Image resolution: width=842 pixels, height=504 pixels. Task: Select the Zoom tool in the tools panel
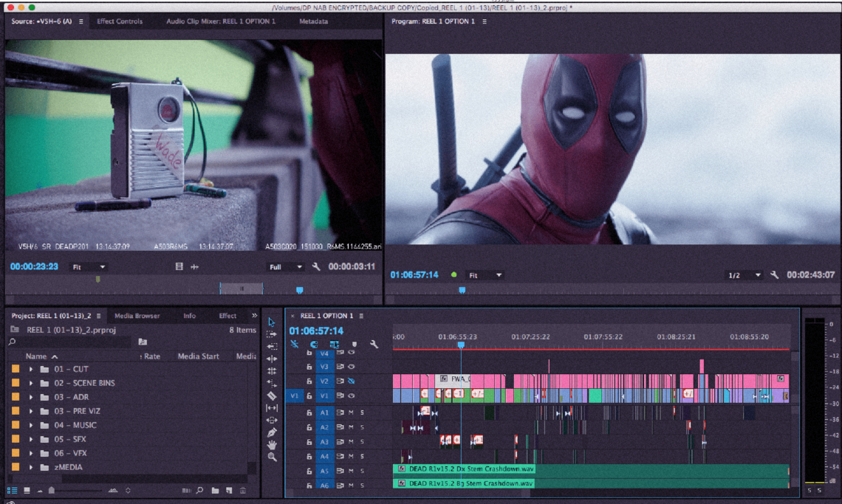[272, 458]
